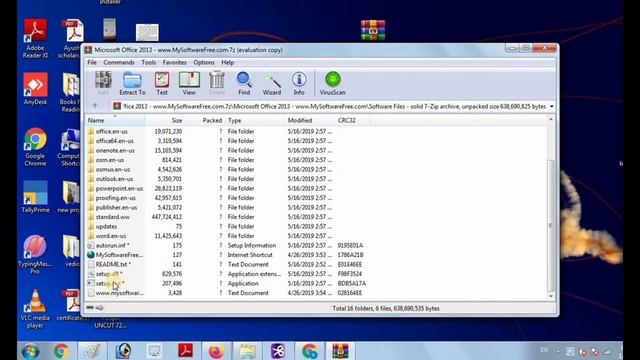Select the osm.en-us folder
The width and height of the screenshot is (640, 360).
(x=109, y=160)
